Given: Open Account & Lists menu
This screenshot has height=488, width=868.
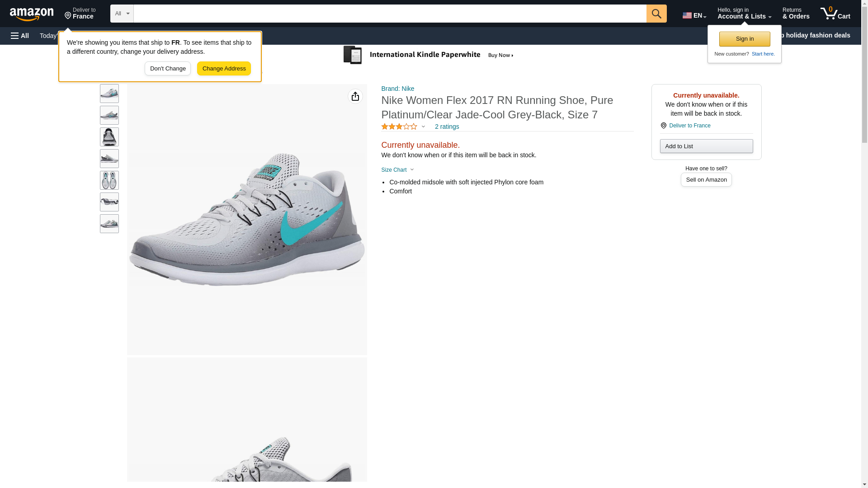Looking at the screenshot, I should coord(744,14).
